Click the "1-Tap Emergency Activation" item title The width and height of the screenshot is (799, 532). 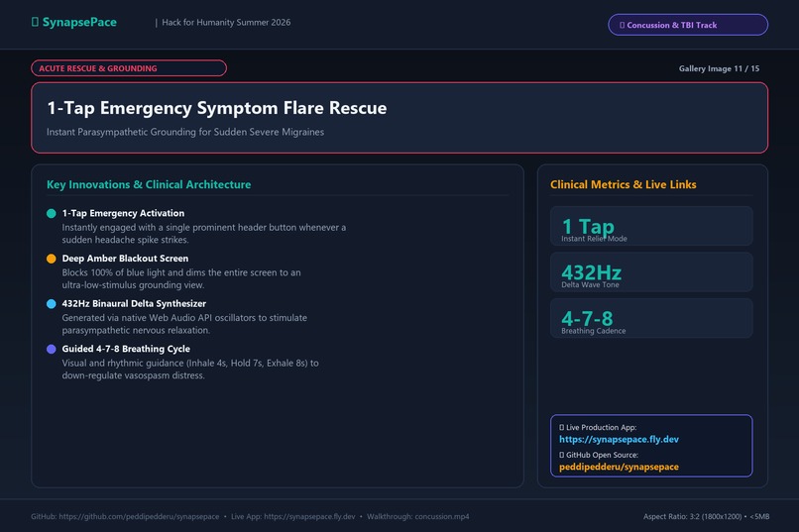pos(123,213)
